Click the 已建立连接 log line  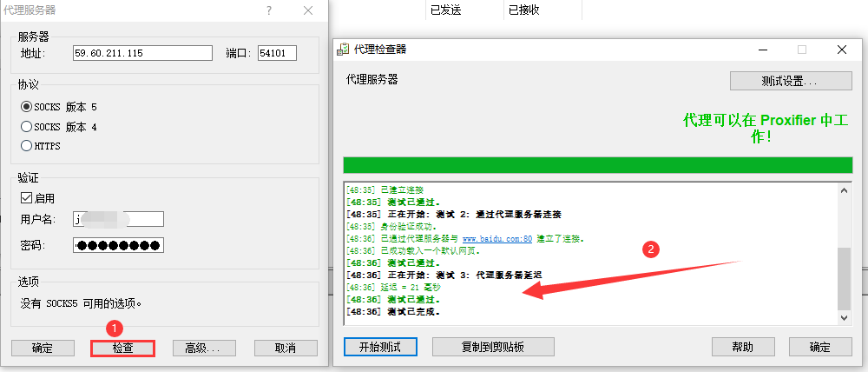click(x=385, y=190)
